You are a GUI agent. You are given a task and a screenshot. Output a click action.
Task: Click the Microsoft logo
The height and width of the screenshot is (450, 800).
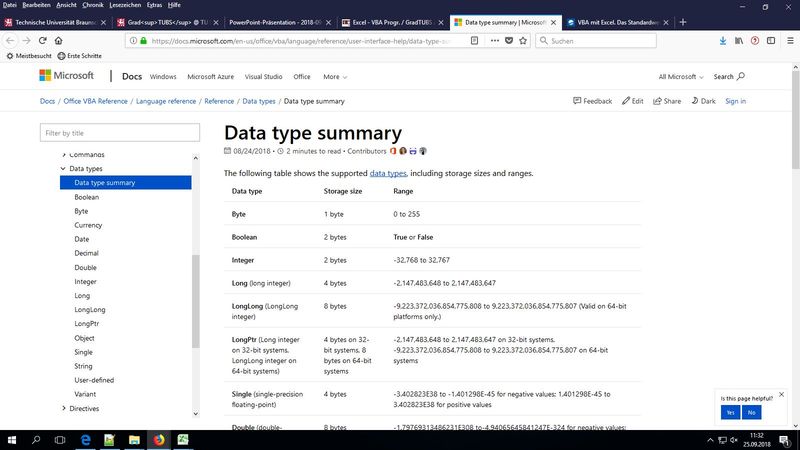click(x=66, y=76)
